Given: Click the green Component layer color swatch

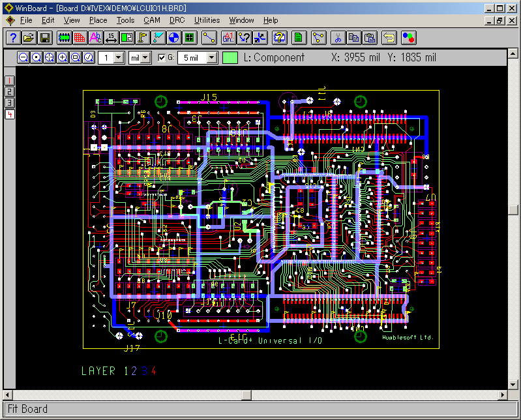Looking at the screenshot, I should (x=230, y=57).
